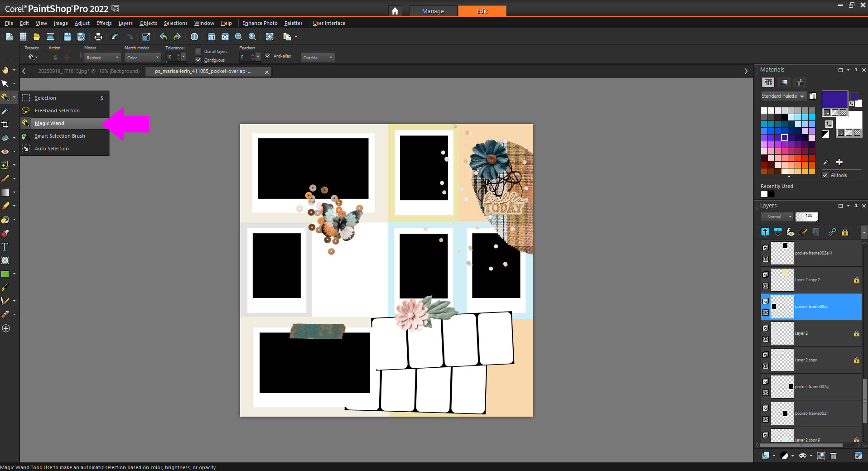Image resolution: width=868 pixels, height=471 pixels.
Task: Uncheck the Anti-alias checkbox
Action: tap(268, 56)
